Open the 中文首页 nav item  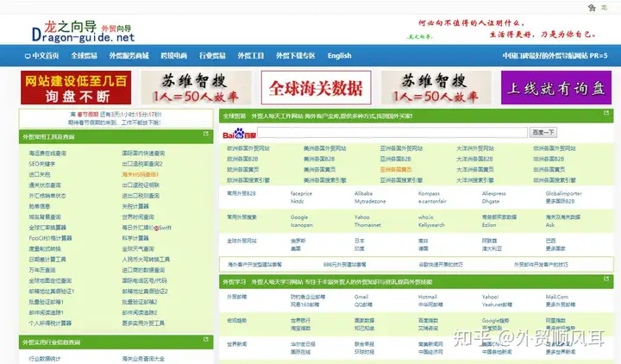[41, 56]
